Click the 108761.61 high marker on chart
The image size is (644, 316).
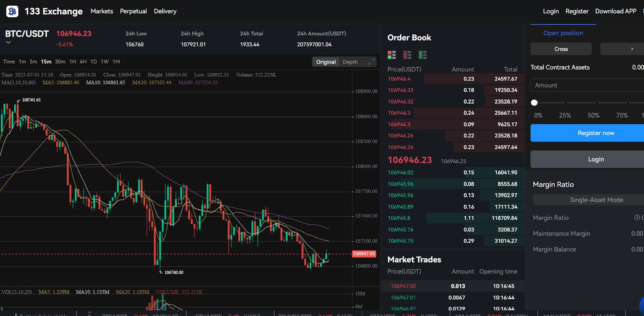click(31, 100)
